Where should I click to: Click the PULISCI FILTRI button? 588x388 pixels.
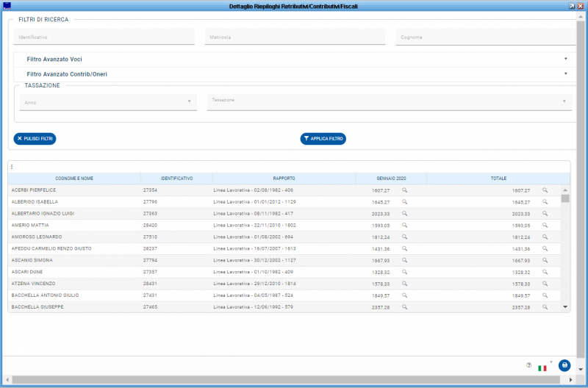[35, 138]
